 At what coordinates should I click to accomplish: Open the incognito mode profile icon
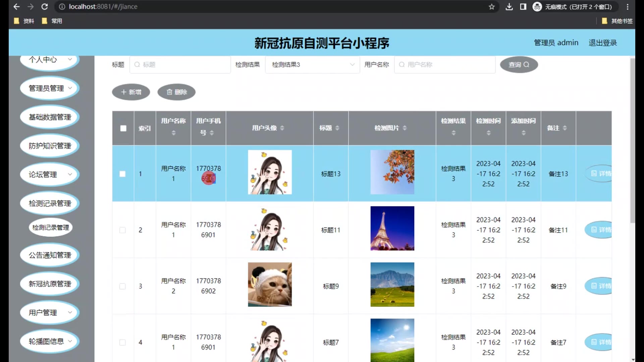tap(537, 7)
